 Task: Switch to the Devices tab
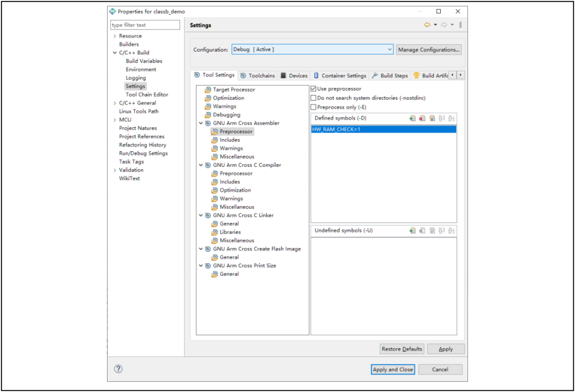point(294,76)
